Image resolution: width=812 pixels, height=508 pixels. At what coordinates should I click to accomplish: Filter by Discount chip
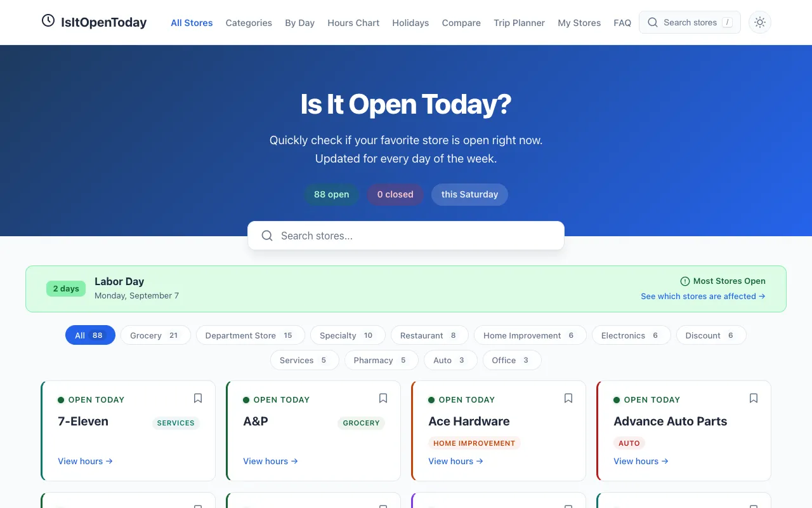click(x=711, y=335)
